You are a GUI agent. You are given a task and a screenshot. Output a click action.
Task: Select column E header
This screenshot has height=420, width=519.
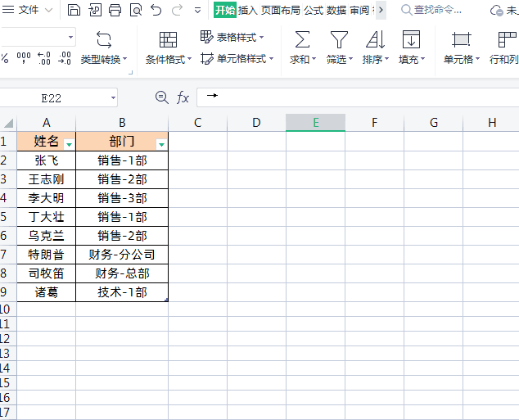tap(315, 123)
